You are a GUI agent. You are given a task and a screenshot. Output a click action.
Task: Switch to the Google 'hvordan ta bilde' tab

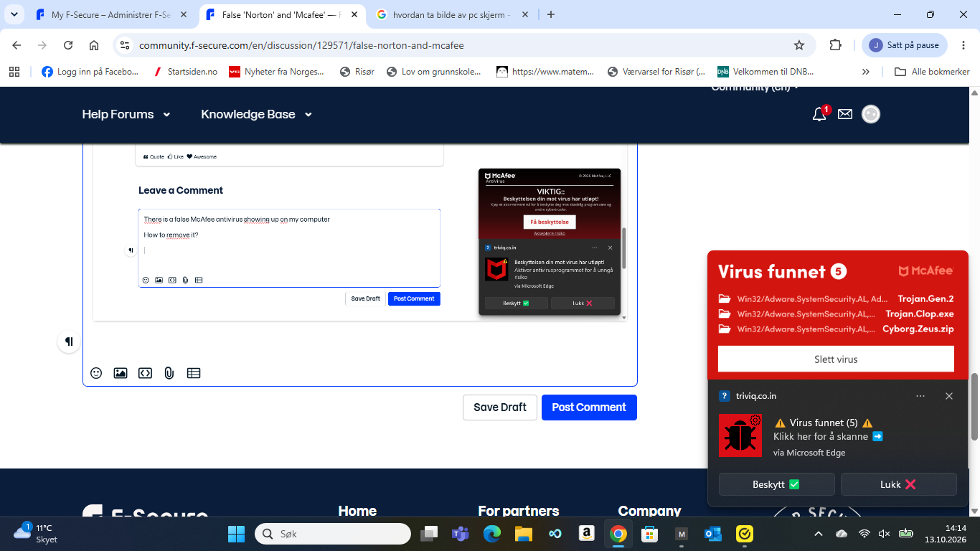(452, 14)
